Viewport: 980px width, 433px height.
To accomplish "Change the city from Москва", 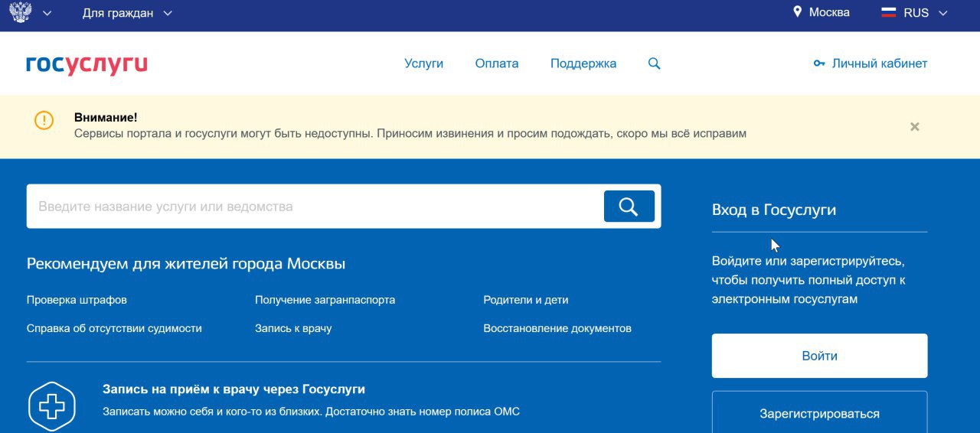I will point(829,12).
